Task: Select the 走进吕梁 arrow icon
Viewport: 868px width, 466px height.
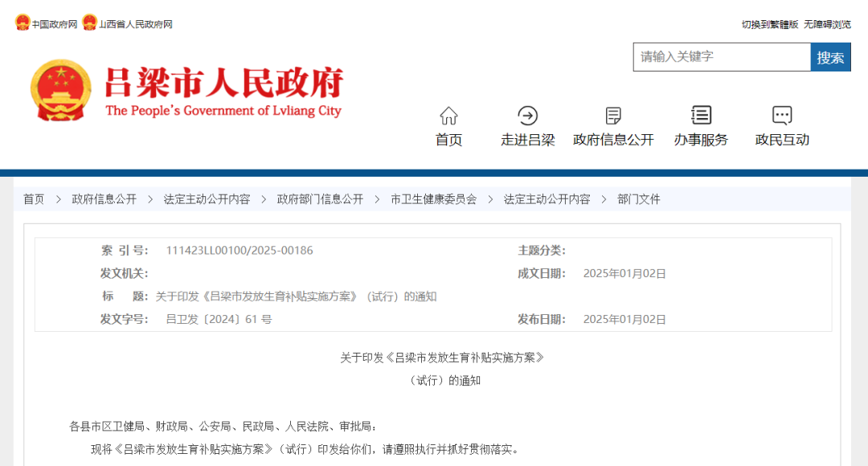Action: tap(527, 115)
